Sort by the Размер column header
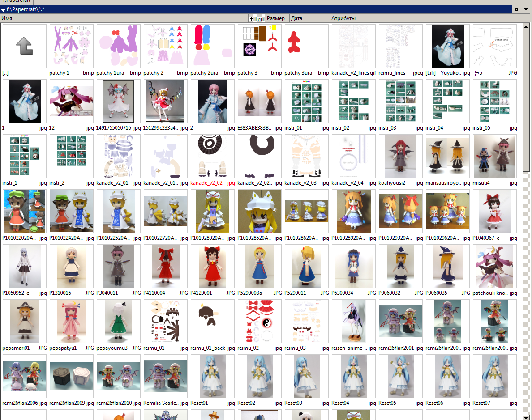 [x=277, y=18]
